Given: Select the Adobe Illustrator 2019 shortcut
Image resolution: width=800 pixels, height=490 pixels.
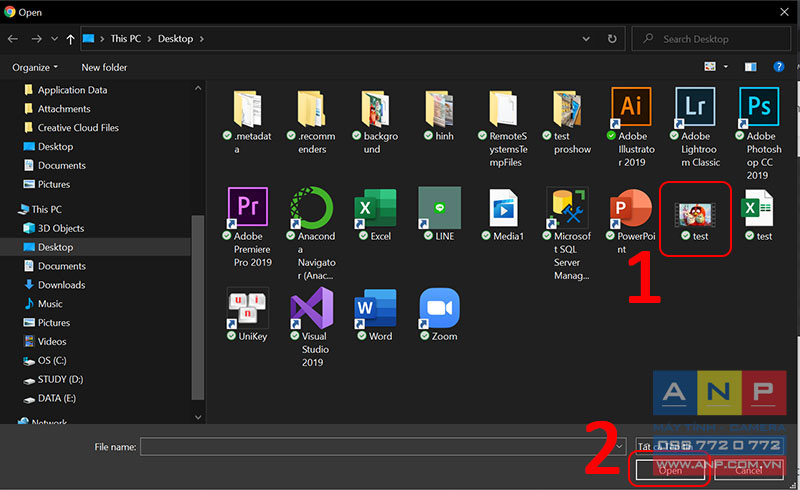Looking at the screenshot, I should coord(631,128).
